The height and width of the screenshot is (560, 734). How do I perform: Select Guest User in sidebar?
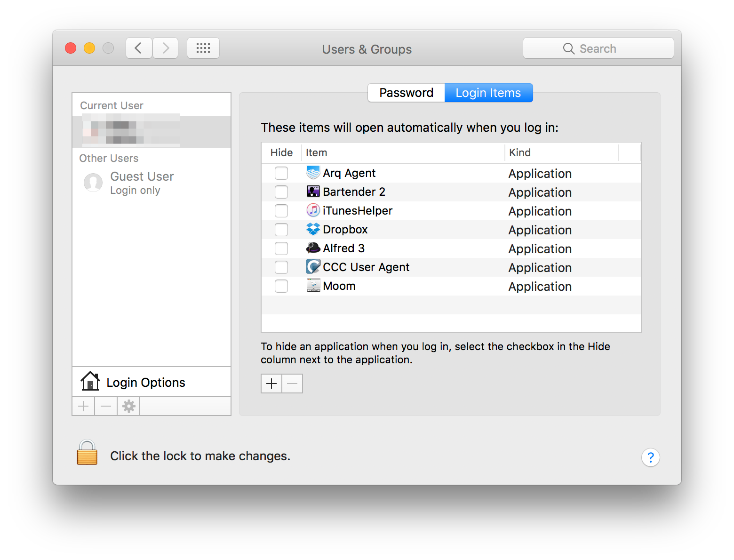point(152,183)
